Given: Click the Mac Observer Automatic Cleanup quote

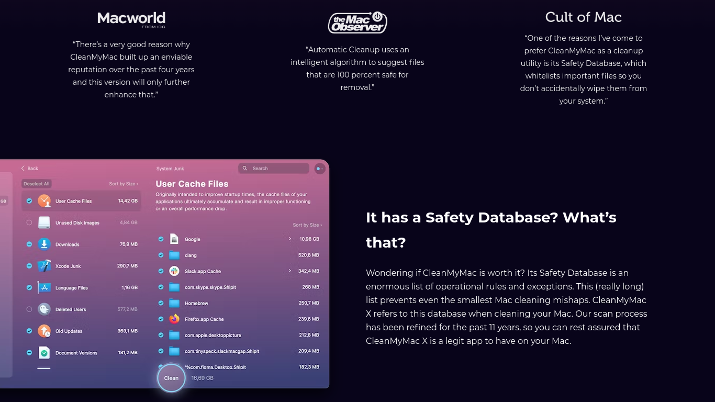Looking at the screenshot, I should (x=358, y=68).
